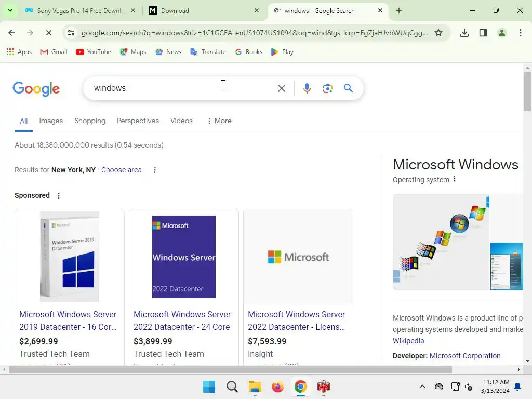
Task: Submit search with magnifier icon
Action: click(349, 88)
